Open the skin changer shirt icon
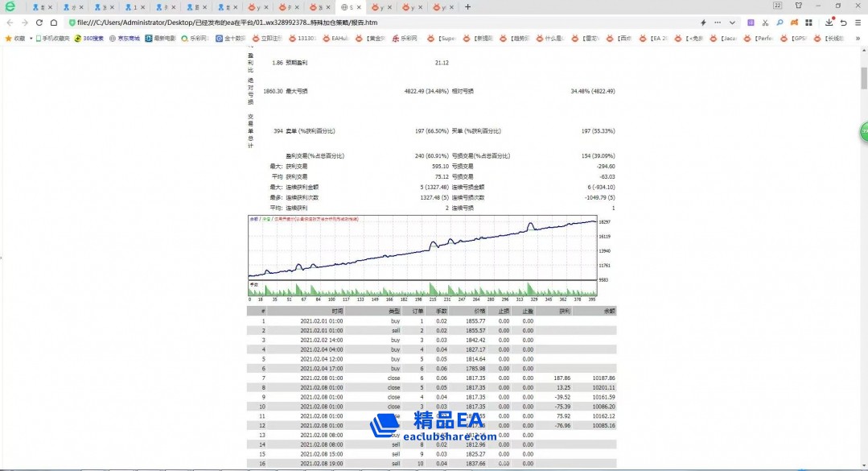The image size is (868, 471). [x=799, y=6]
